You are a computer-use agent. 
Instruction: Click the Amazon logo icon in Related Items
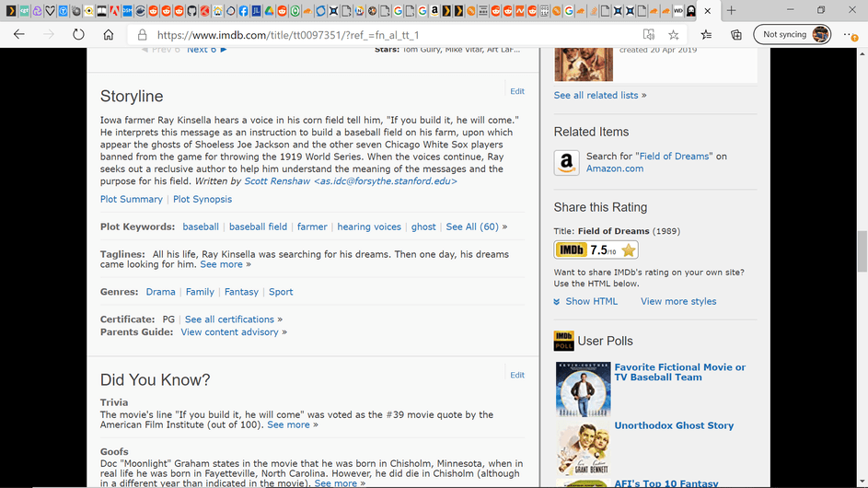566,163
